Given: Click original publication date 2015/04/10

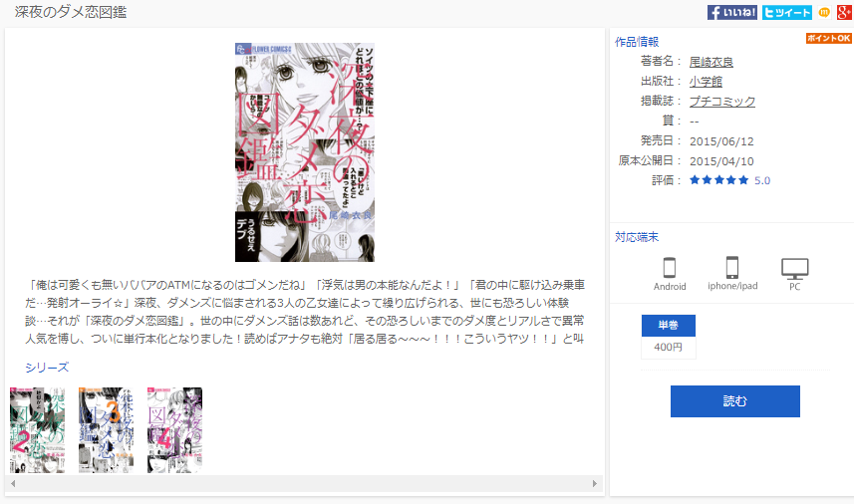Looking at the screenshot, I should click(721, 161).
